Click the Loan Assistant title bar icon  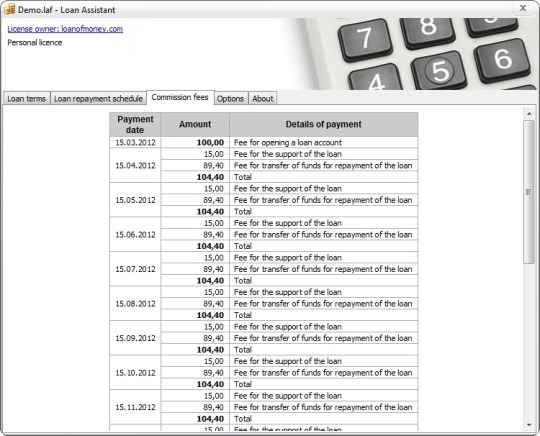click(9, 9)
